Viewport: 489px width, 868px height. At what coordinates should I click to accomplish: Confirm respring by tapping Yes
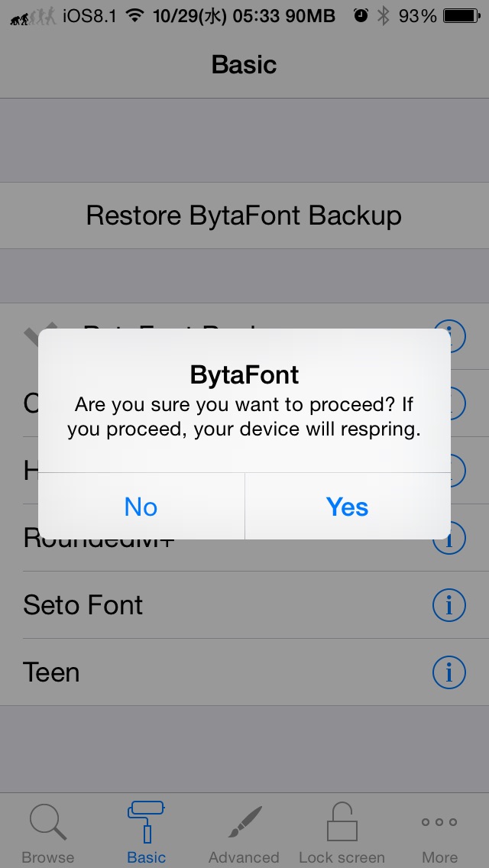click(x=347, y=507)
